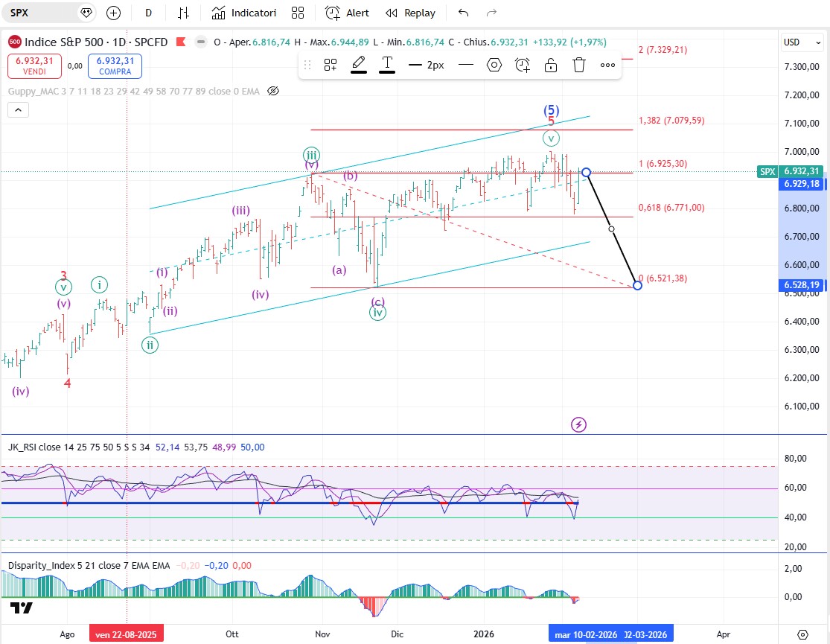The height and width of the screenshot is (644, 830).
Task: Click the diamond premium icon beside SPX
Action: pos(86,13)
